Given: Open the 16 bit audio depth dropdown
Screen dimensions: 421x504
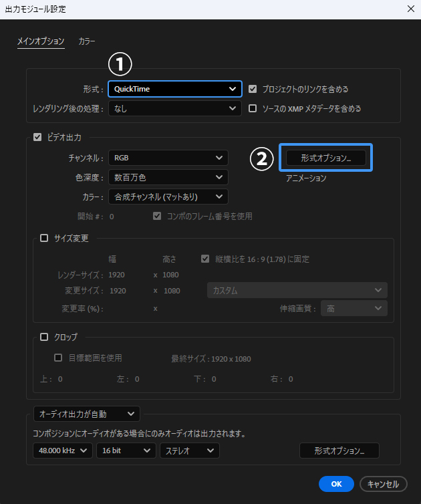Looking at the screenshot, I should (x=126, y=451).
